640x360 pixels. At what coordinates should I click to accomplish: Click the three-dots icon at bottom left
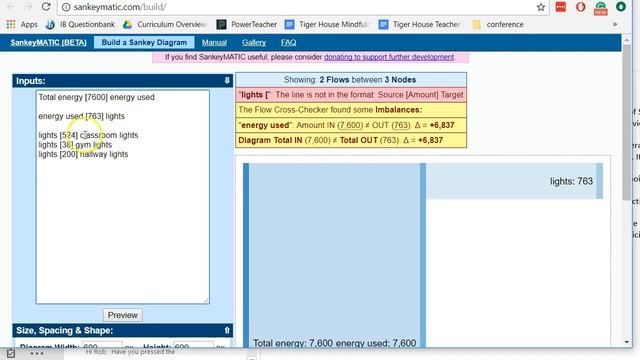coord(37,353)
